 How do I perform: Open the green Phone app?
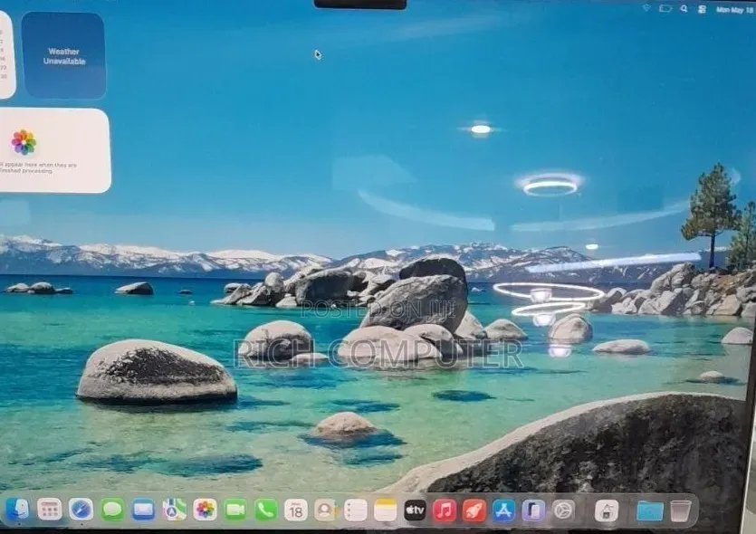tap(265, 510)
